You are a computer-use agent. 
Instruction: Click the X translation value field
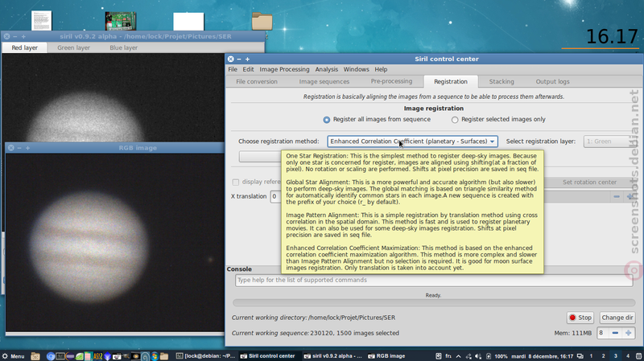tap(275, 196)
